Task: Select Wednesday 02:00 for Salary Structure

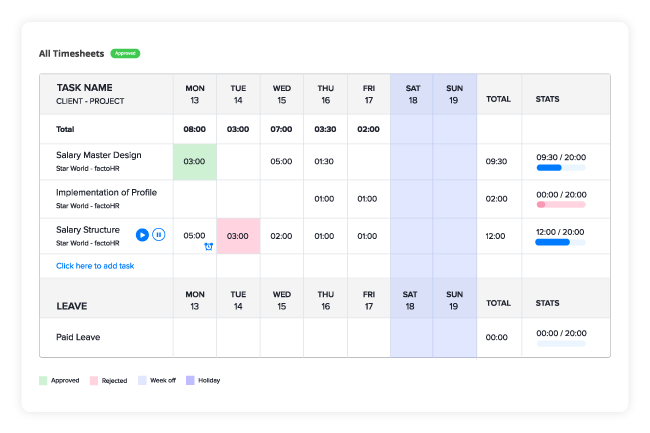Action: [x=281, y=236]
